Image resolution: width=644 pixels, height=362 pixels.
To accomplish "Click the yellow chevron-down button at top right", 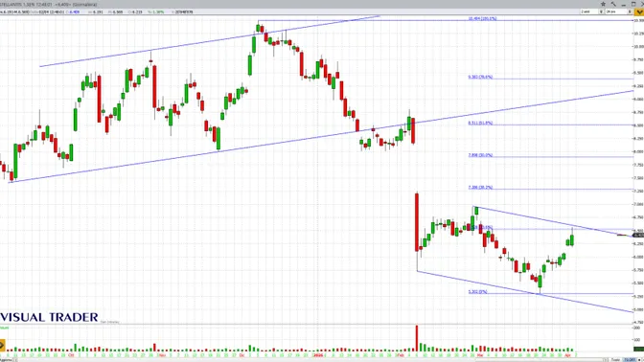I will [639, 12].
